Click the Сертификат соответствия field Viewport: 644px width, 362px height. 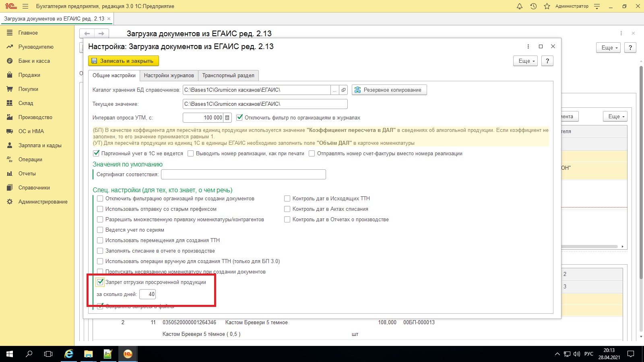[244, 174]
